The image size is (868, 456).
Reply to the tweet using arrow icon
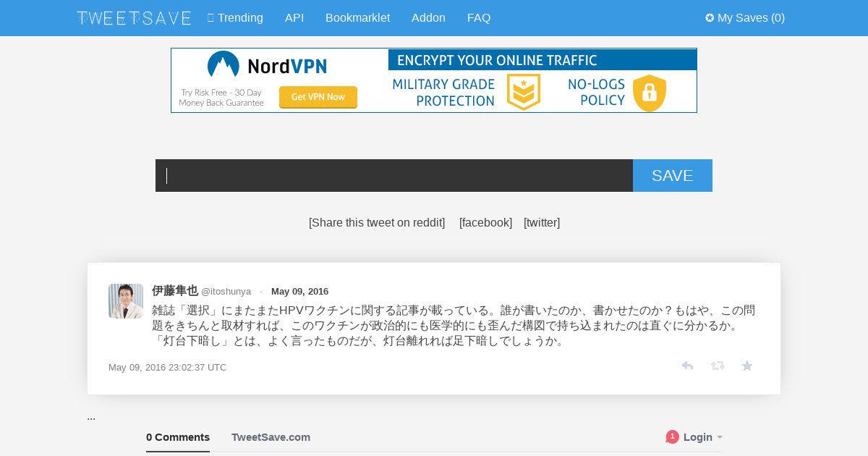(x=687, y=366)
